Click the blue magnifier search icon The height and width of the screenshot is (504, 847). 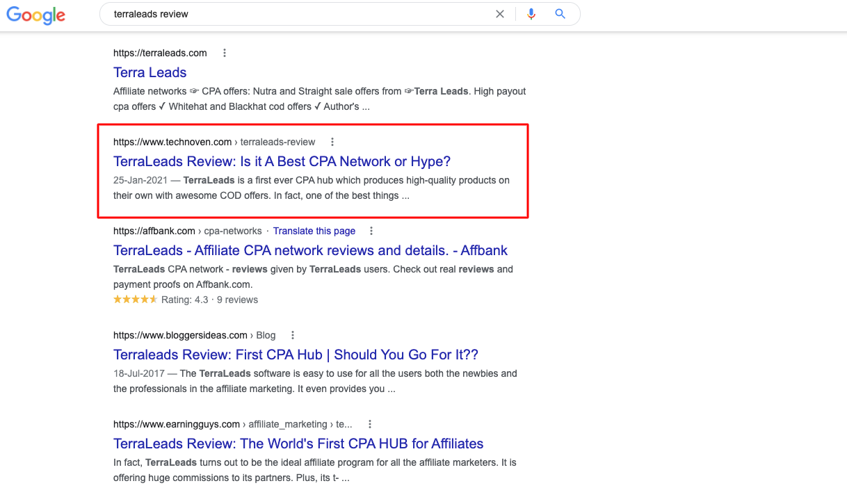[560, 14]
